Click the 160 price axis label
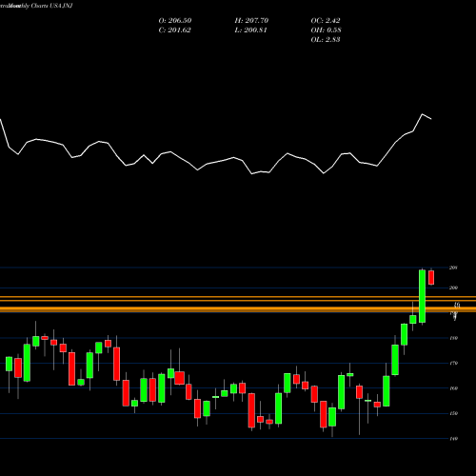The height and width of the screenshot is (476, 476). tap(453, 388)
